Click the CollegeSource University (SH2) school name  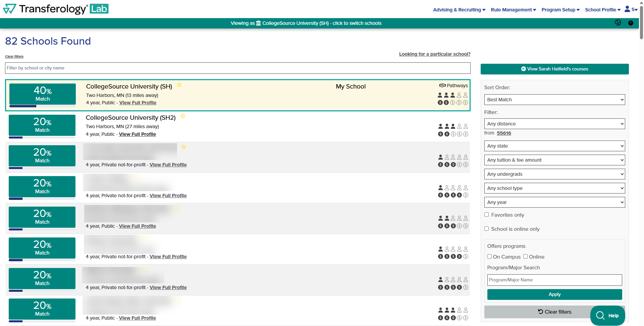(131, 118)
